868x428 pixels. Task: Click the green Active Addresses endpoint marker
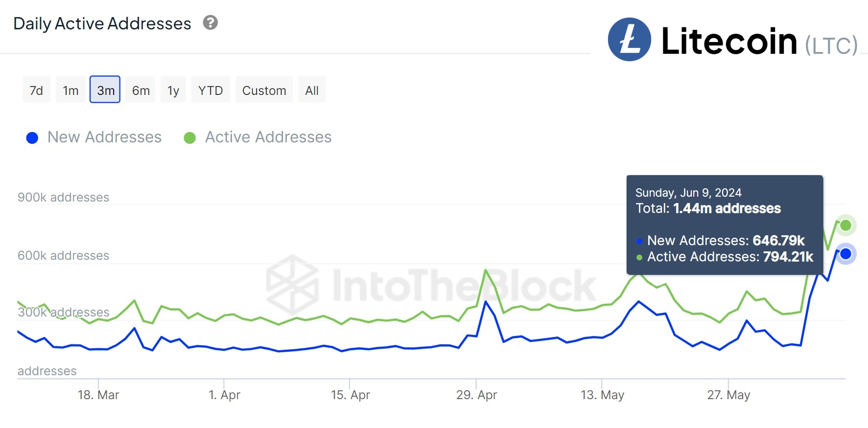point(845,225)
